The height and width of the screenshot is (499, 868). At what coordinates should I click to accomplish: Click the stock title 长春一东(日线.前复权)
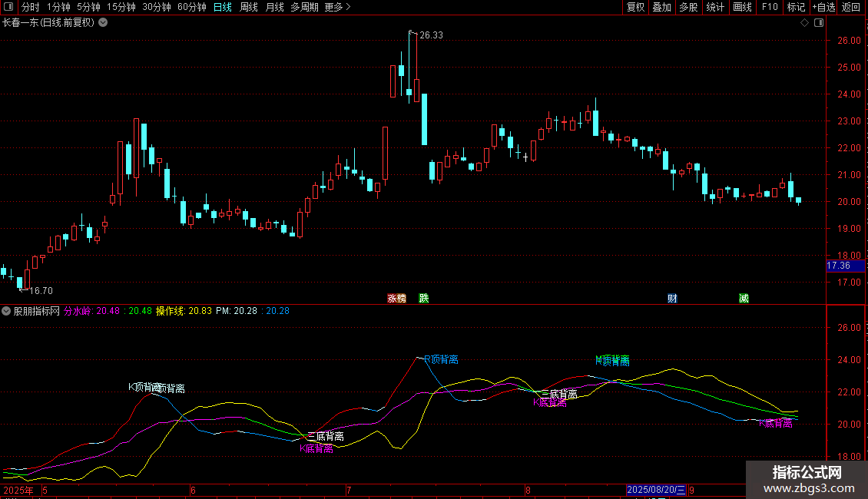[x=48, y=23]
